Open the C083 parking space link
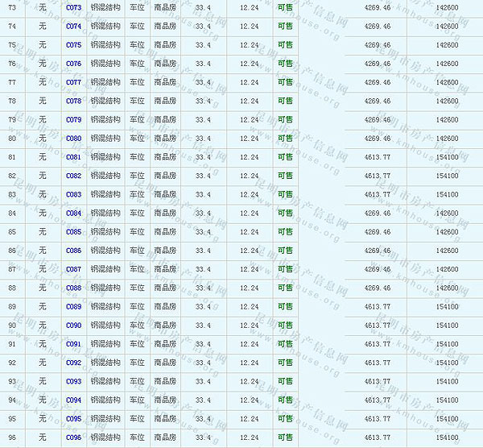483x448 pixels. [x=73, y=194]
